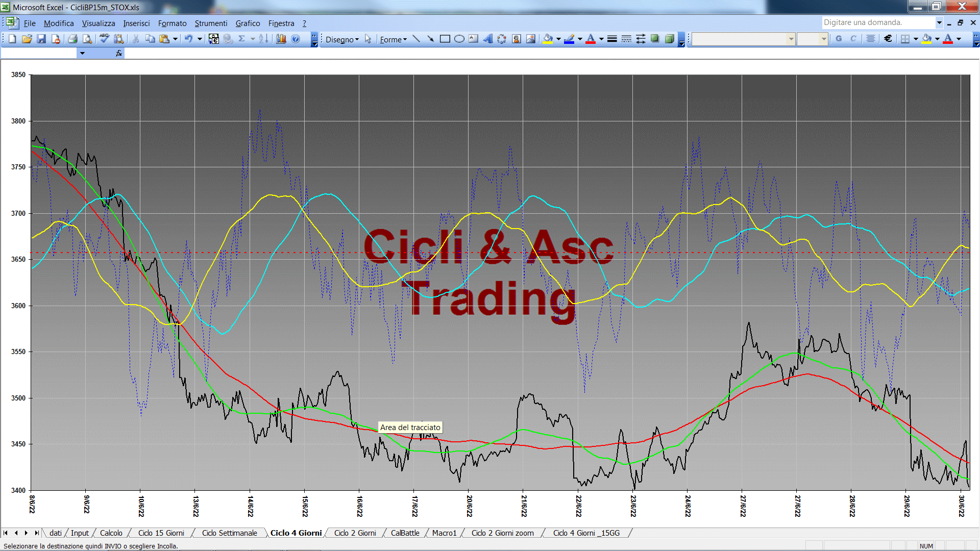Open the Finestra menu
980x551 pixels.
(281, 23)
